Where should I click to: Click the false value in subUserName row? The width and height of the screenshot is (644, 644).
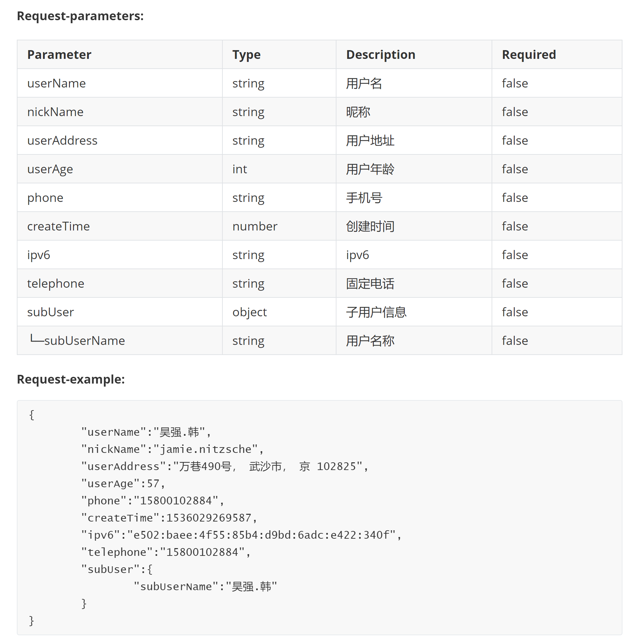tap(515, 341)
